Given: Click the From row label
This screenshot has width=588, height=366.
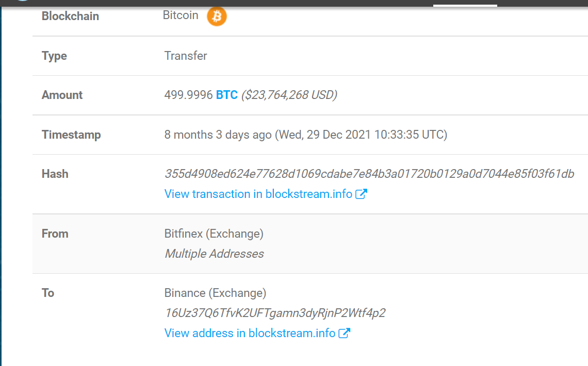Looking at the screenshot, I should point(55,234).
